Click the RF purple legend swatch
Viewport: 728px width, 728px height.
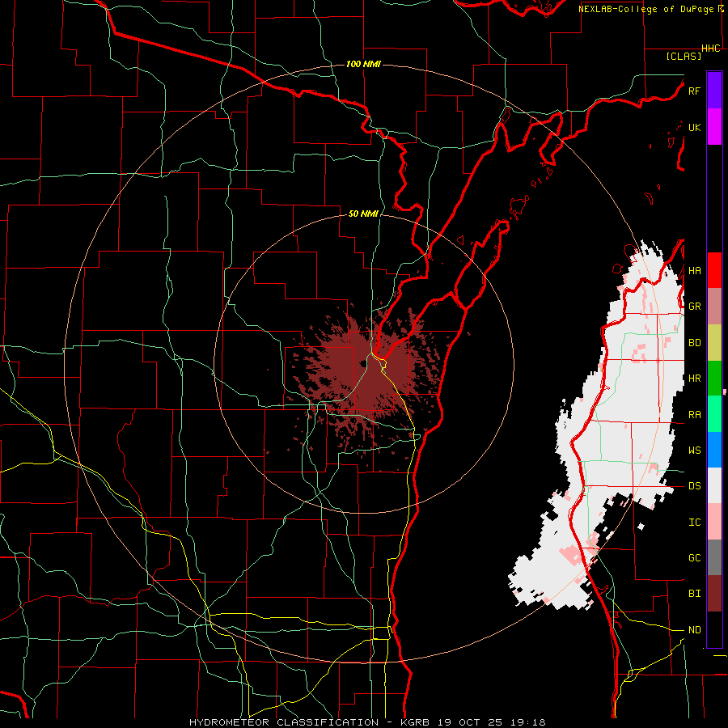[x=714, y=91]
